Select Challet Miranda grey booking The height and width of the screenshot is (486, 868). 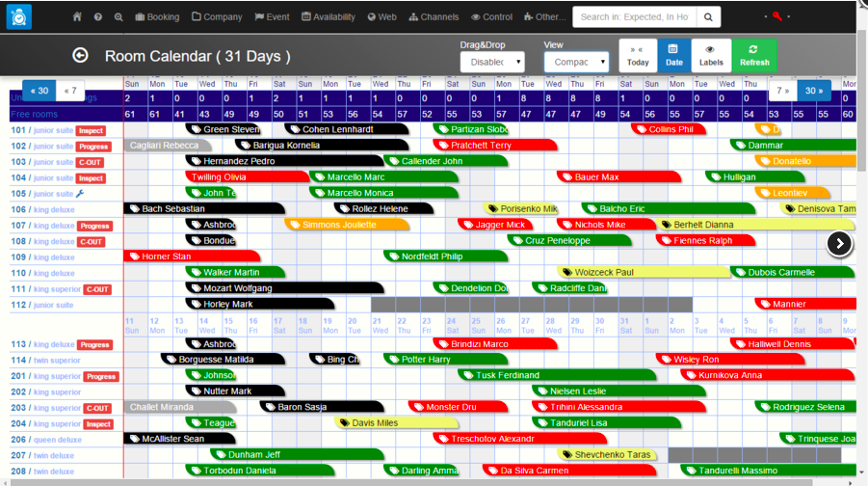click(179, 407)
